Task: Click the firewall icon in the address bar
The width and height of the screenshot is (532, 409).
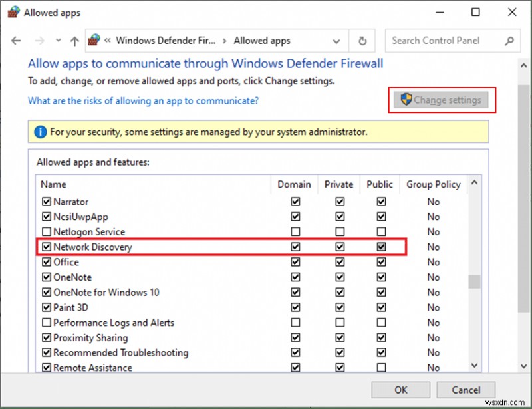Action: pyautogui.click(x=93, y=40)
